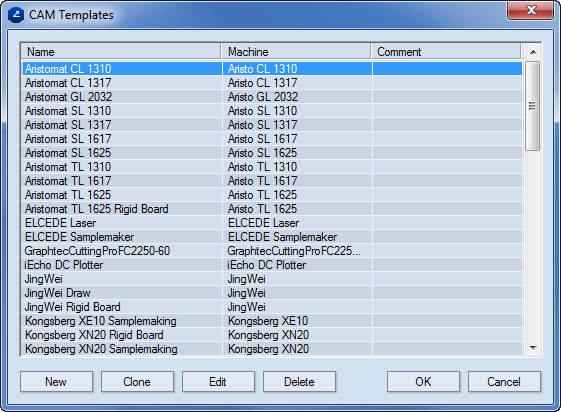Sort list by the Machine column header

coord(296,52)
